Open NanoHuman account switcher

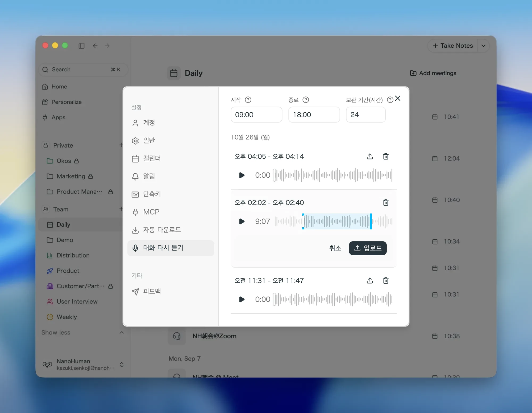click(x=83, y=365)
